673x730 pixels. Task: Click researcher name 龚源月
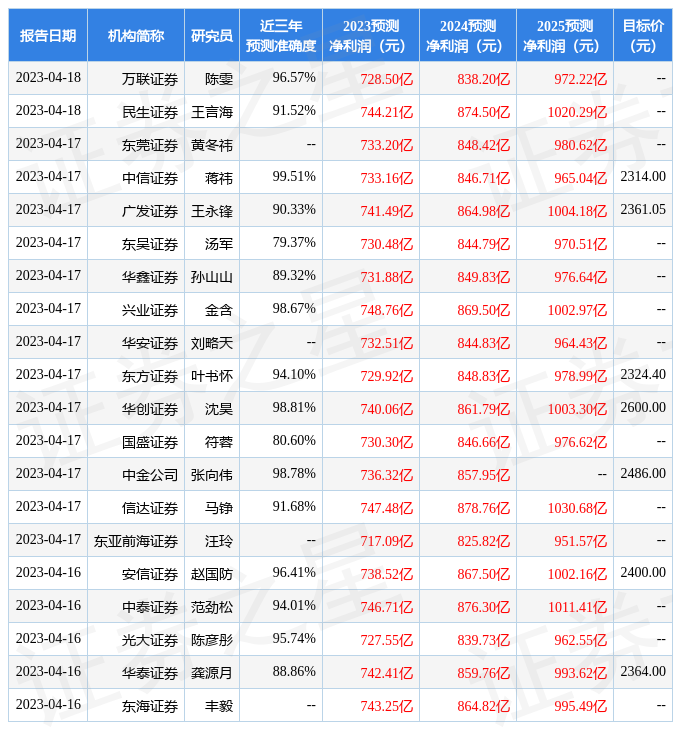coord(212,673)
